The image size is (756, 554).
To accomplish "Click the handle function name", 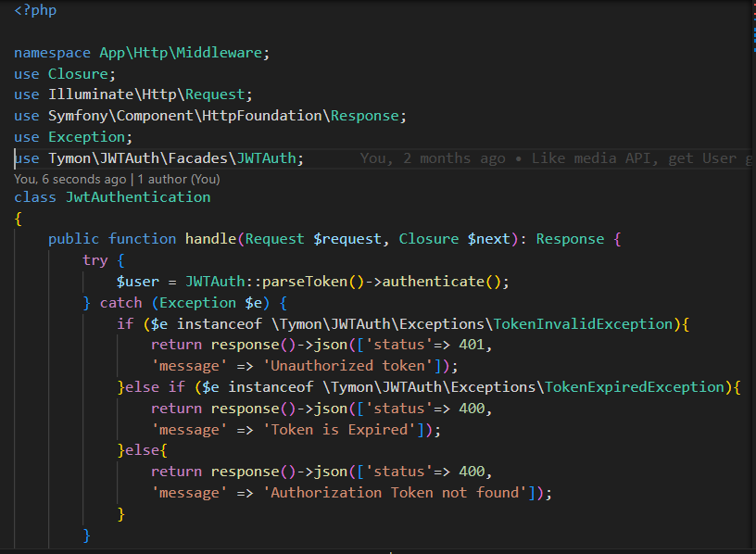I will point(210,239).
